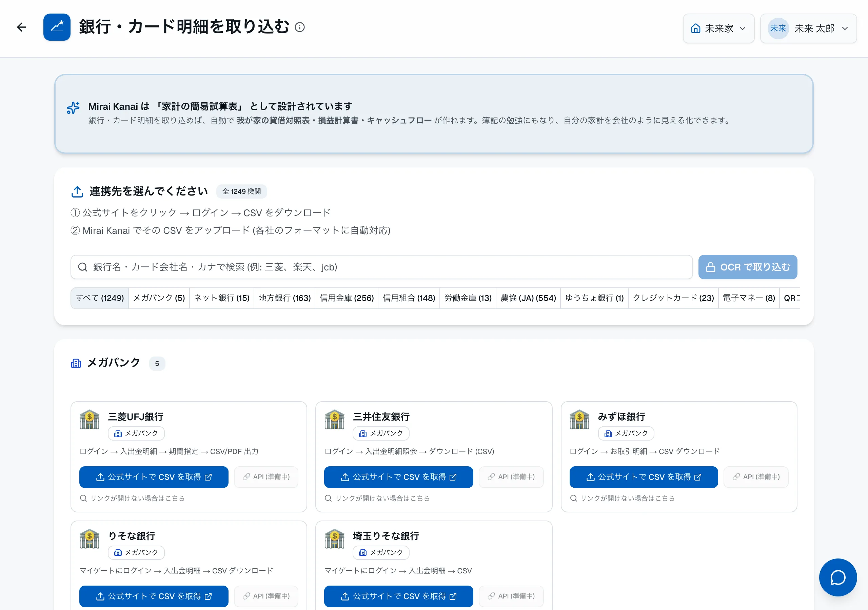Click the Mirai Kanai chart logo icon
The height and width of the screenshot is (610, 868).
[57, 27]
